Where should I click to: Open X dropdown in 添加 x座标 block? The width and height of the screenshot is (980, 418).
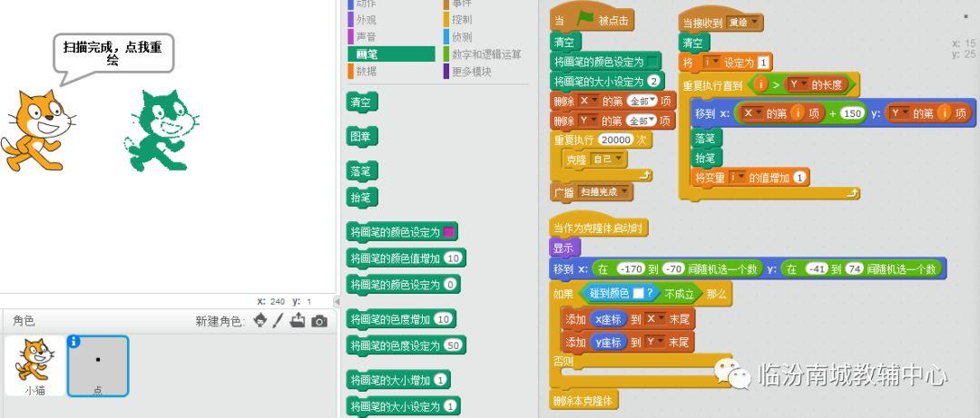656,319
